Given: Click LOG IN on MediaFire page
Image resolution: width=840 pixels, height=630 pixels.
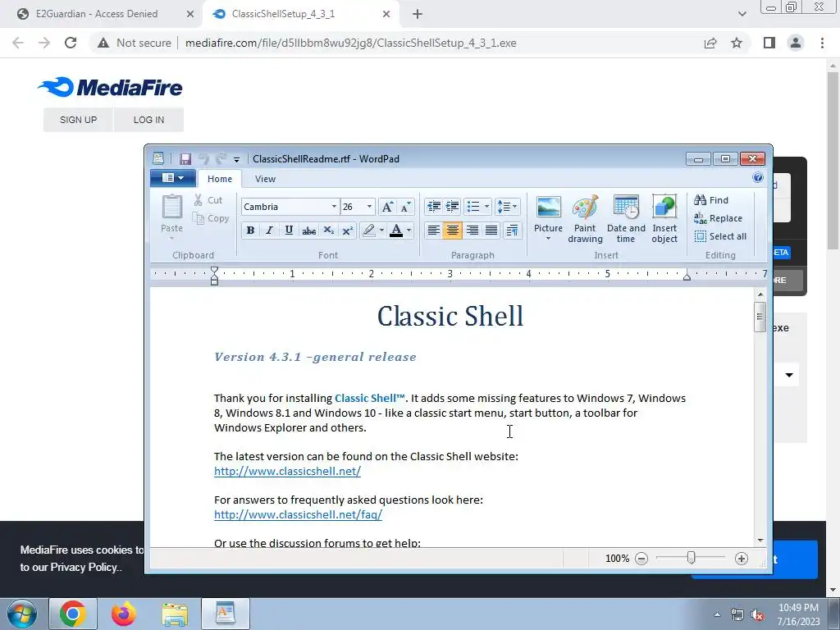Looking at the screenshot, I should click(x=149, y=120).
